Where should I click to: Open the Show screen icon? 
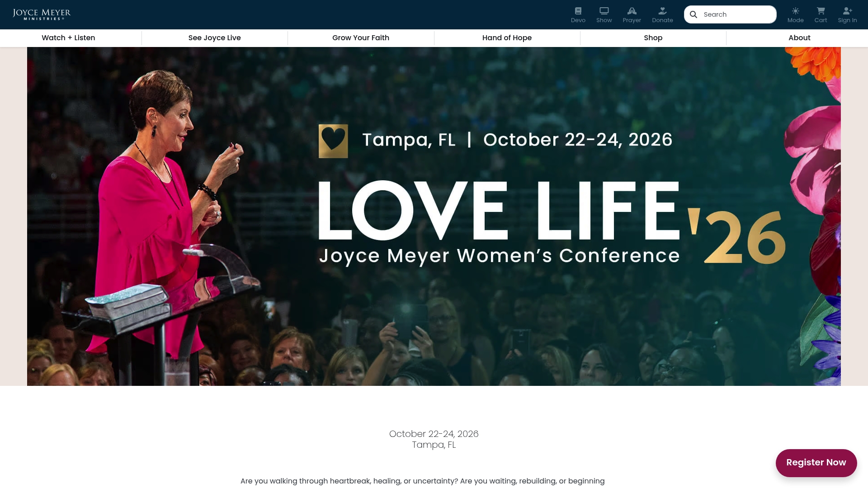coord(604,11)
